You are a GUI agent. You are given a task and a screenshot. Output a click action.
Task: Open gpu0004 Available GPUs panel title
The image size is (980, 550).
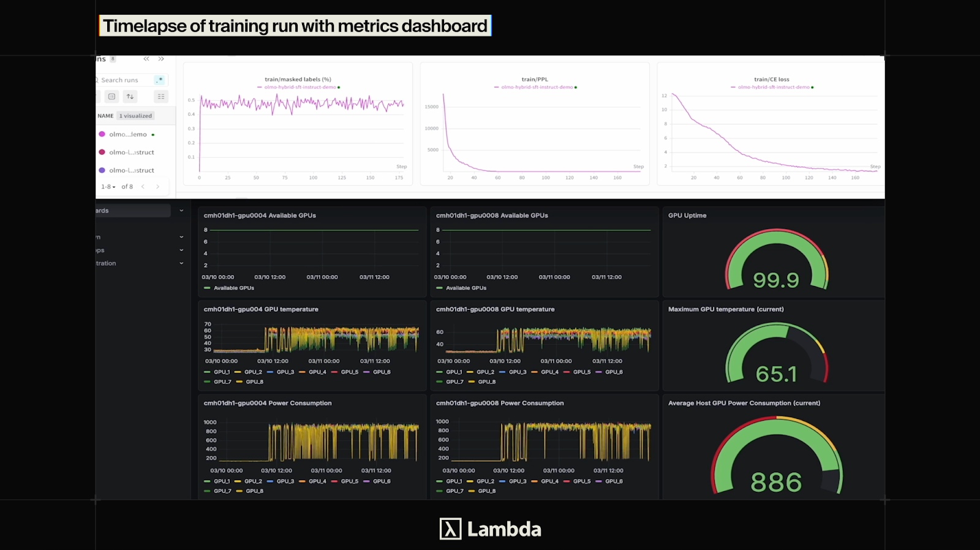pyautogui.click(x=260, y=216)
